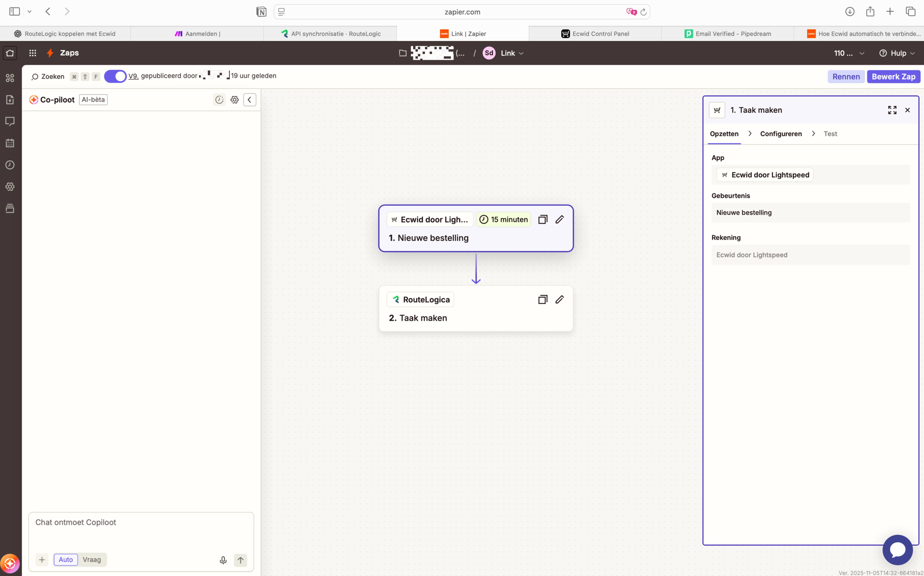
Task: Click the microphone icon in the Copilot chat
Action: pyautogui.click(x=223, y=560)
